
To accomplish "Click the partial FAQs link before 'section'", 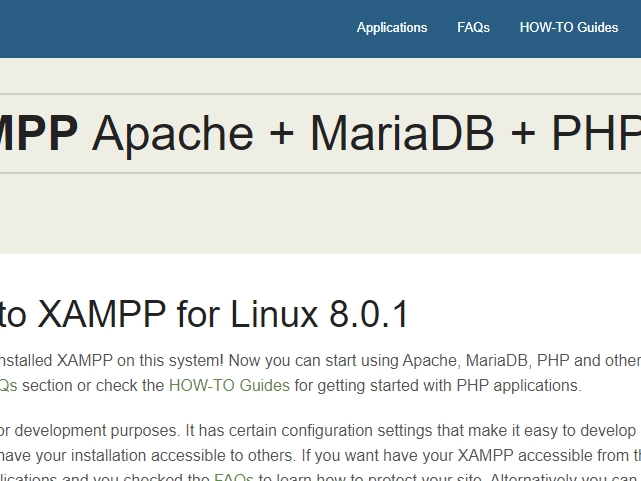I will (x=8, y=385).
